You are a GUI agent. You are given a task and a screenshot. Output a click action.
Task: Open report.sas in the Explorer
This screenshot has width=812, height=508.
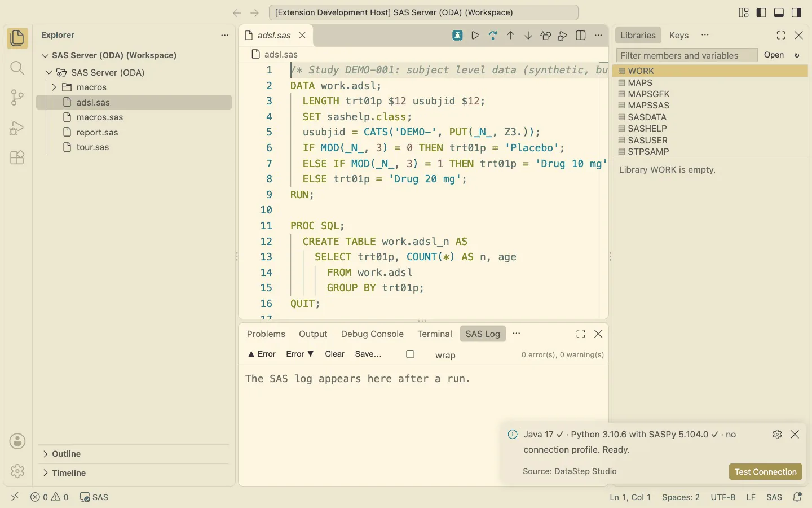coord(134,133)
